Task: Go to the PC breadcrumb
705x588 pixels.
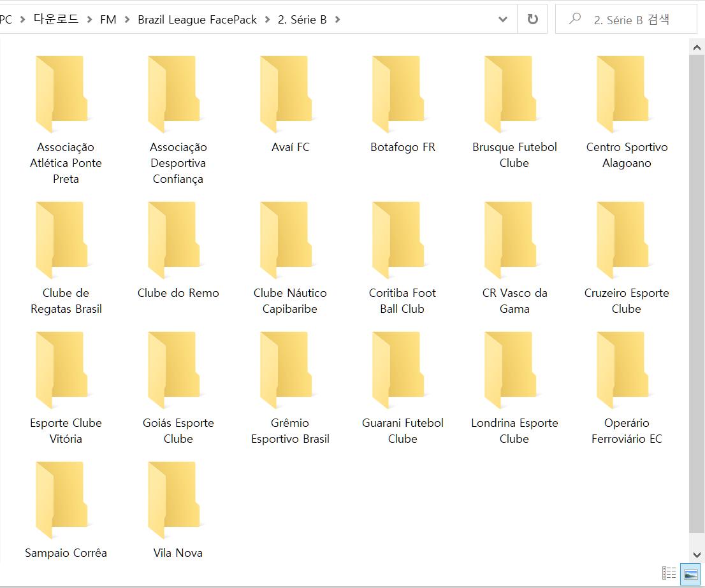Action: pyautogui.click(x=6, y=20)
